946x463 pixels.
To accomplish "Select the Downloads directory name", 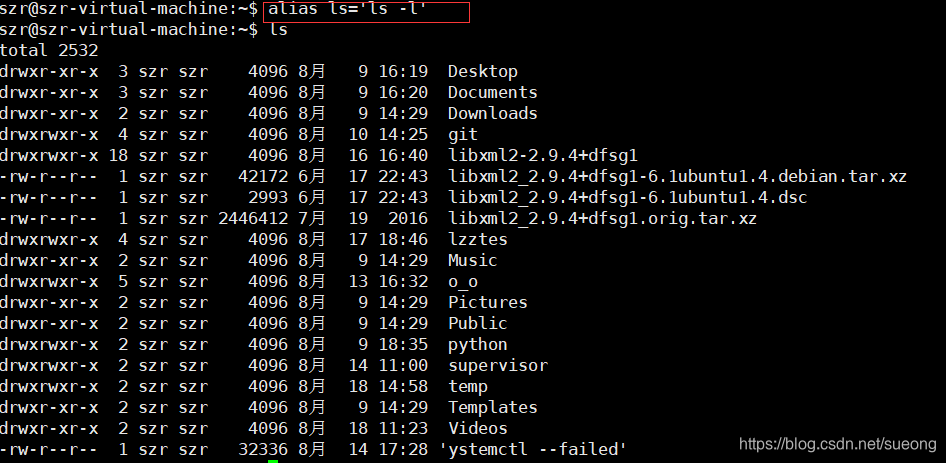I will pos(493,113).
